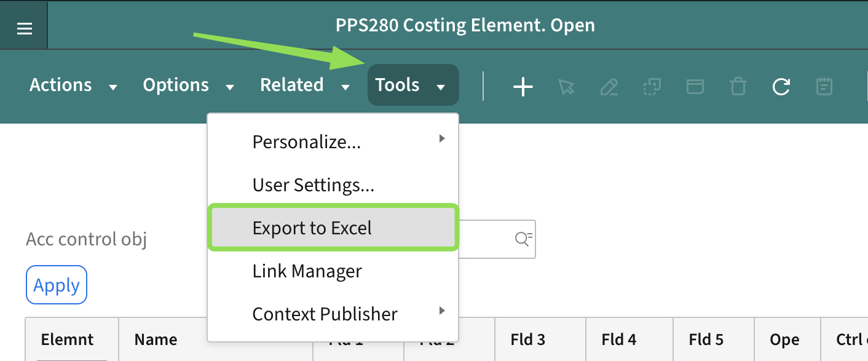Refresh the costing element list
The height and width of the screenshot is (361, 868).
click(781, 87)
